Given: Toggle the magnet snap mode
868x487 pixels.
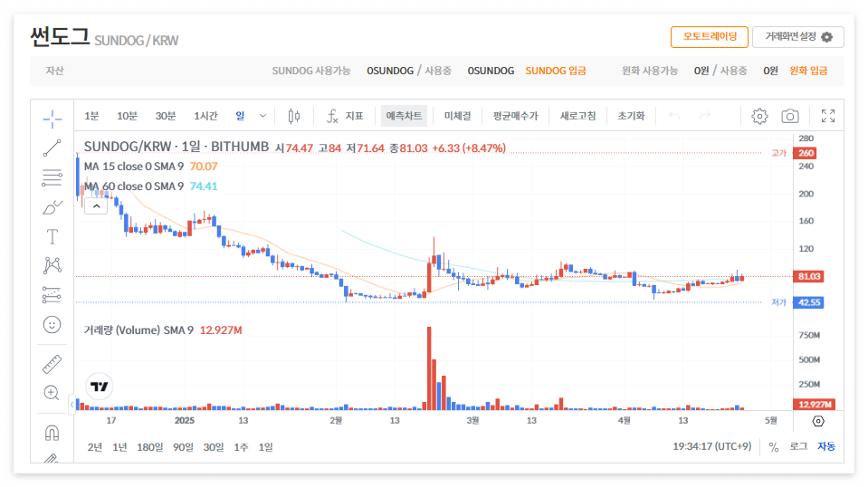Looking at the screenshot, I should (x=52, y=432).
